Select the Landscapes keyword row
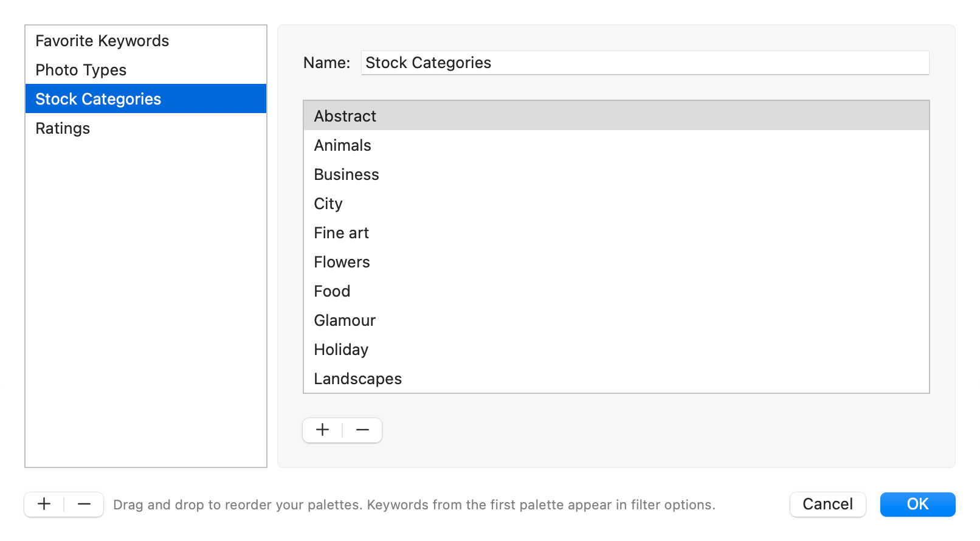The height and width of the screenshot is (541, 980). tap(616, 378)
